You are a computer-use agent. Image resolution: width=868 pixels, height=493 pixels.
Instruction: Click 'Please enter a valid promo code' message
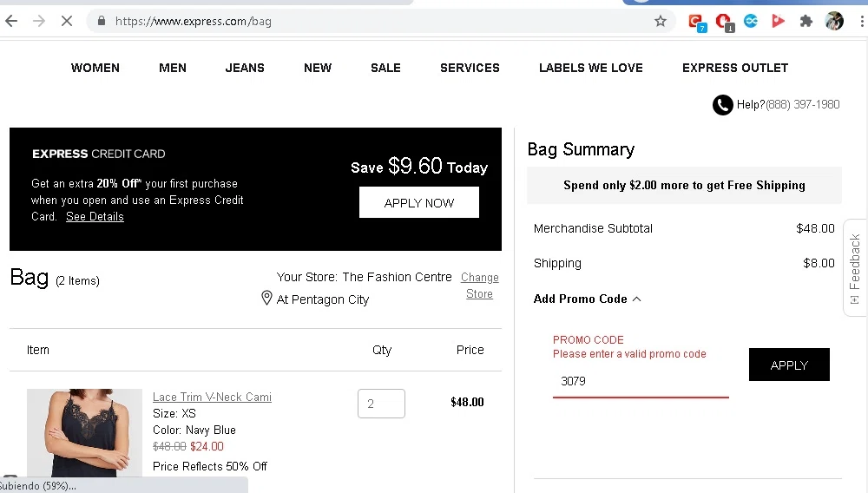pyautogui.click(x=629, y=354)
